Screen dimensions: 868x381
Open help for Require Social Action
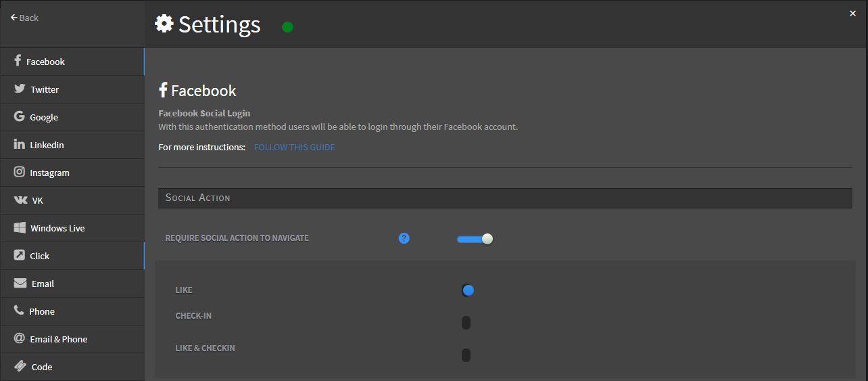pos(404,238)
